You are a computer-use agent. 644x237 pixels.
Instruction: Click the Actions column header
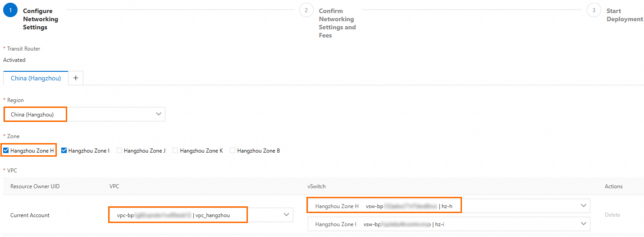614,186
